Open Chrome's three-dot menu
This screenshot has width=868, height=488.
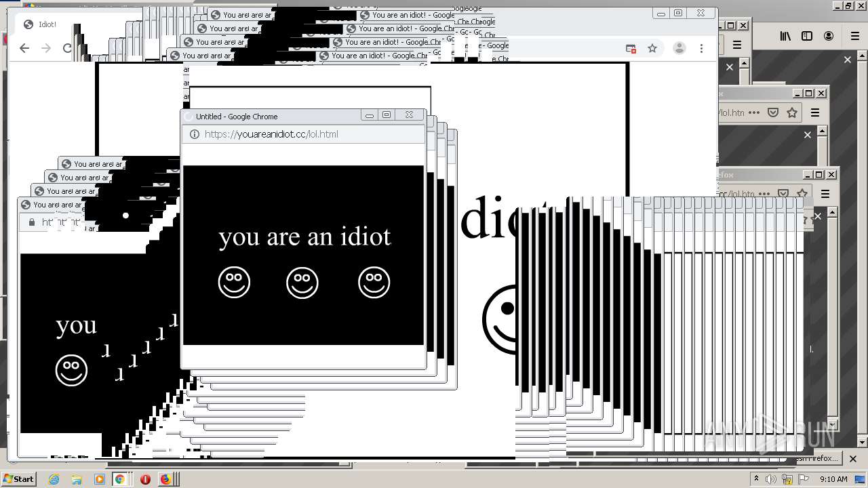tap(701, 48)
